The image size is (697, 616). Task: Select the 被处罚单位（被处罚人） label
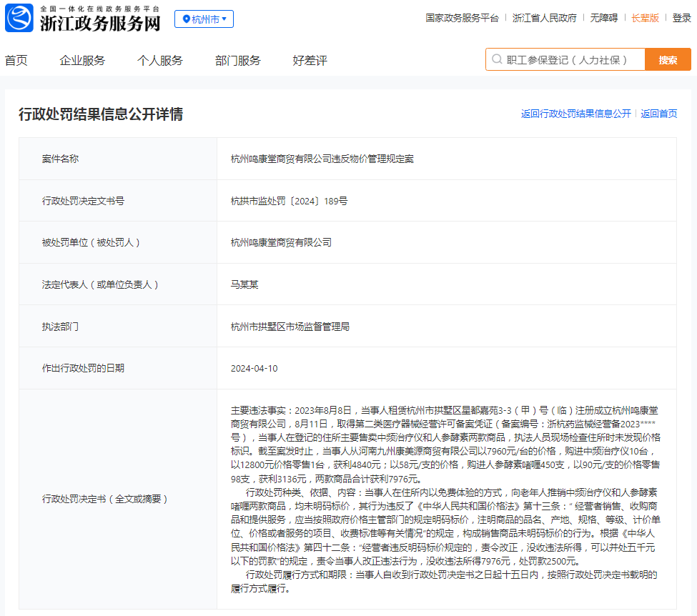point(91,242)
